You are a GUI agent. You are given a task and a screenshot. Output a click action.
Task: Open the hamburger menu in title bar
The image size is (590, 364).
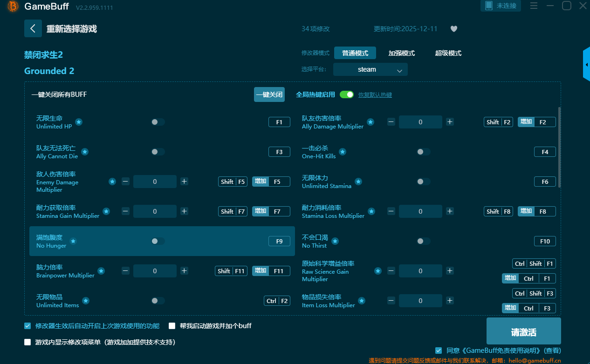(534, 6)
